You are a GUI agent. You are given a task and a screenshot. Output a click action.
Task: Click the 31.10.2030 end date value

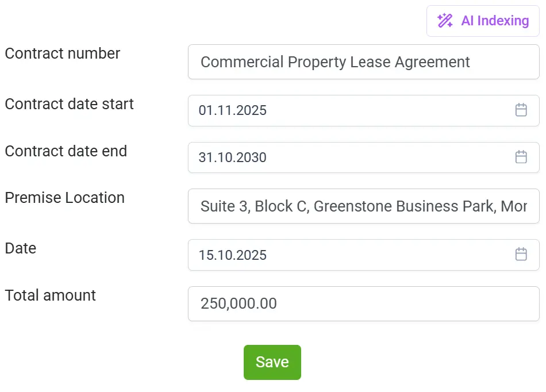pos(233,157)
